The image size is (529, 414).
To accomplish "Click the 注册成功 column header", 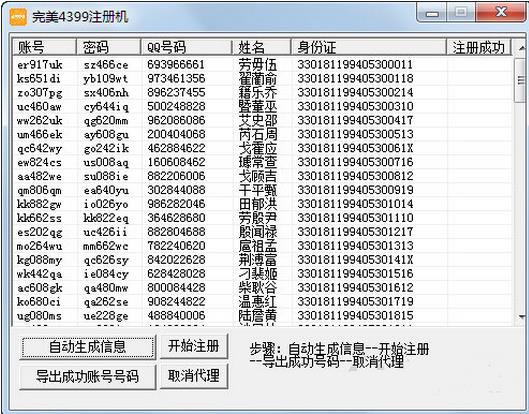I will pyautogui.click(x=479, y=47).
